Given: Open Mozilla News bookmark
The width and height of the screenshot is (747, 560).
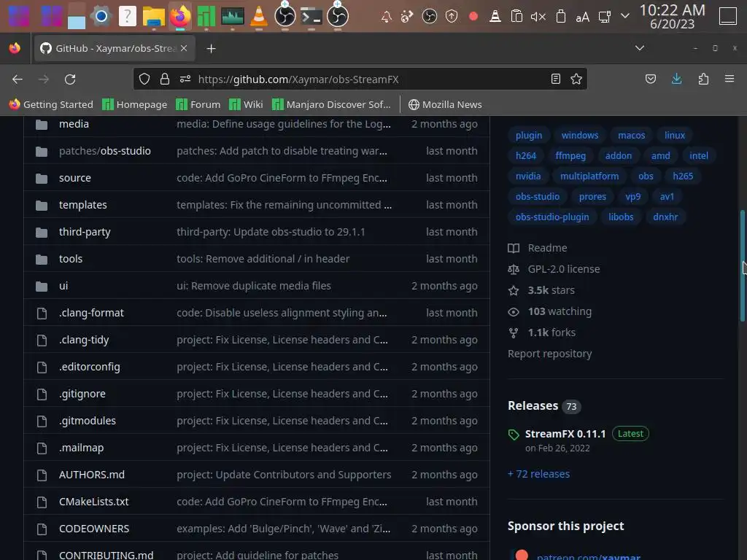Looking at the screenshot, I should tap(445, 104).
